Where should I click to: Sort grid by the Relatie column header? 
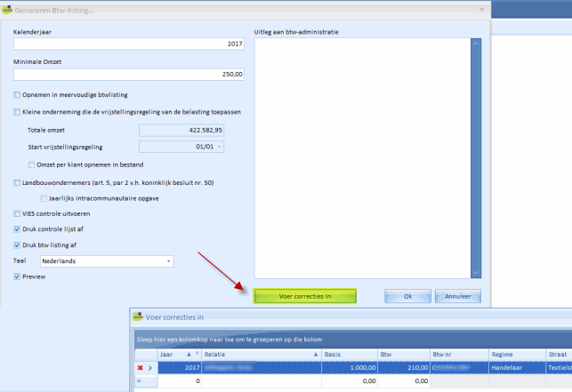pyautogui.click(x=258, y=354)
